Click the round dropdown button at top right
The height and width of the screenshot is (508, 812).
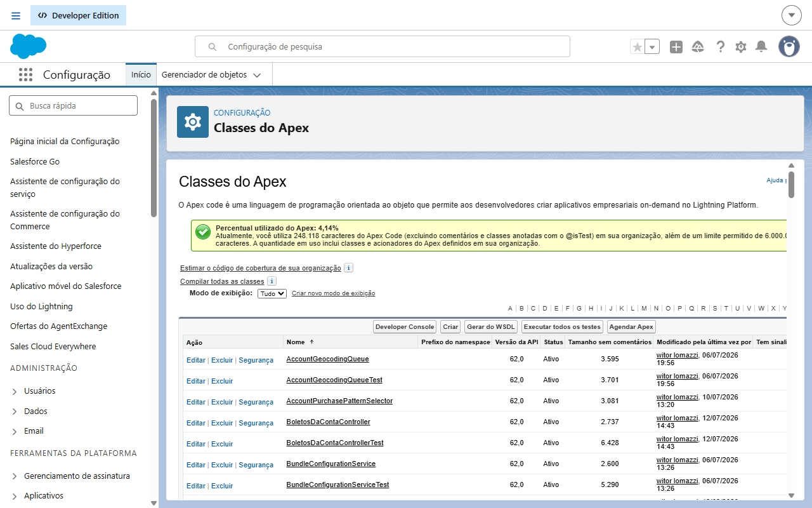[x=791, y=15]
